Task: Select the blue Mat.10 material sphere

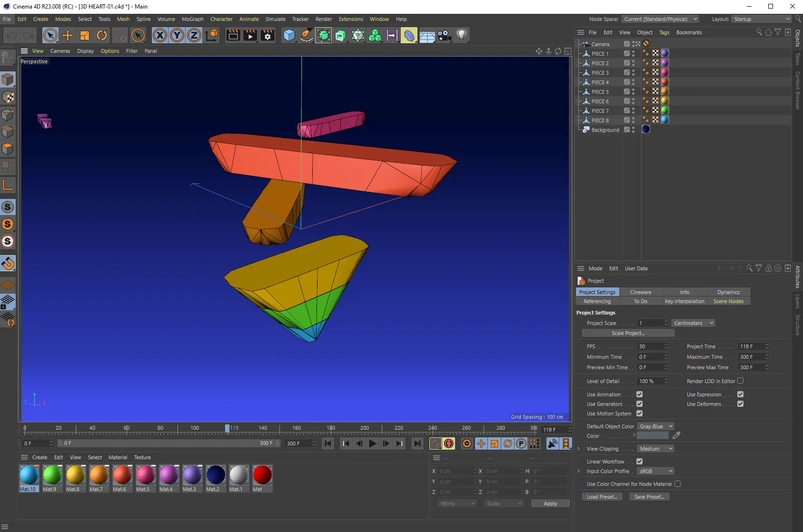Action: coord(29,475)
